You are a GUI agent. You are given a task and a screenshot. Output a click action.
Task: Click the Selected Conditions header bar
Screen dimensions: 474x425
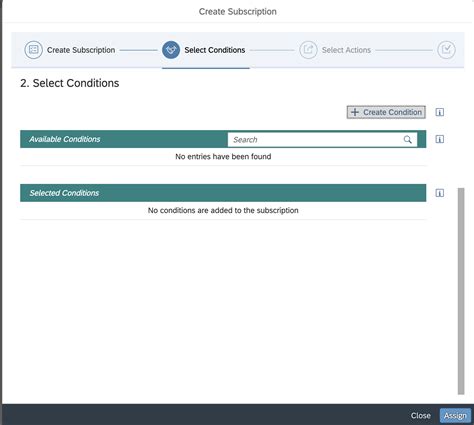pos(223,193)
